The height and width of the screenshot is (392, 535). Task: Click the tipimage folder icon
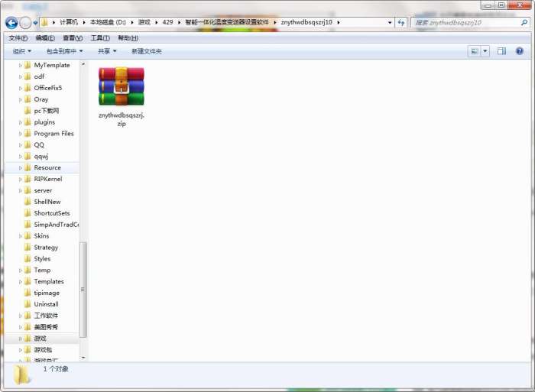tap(28, 293)
